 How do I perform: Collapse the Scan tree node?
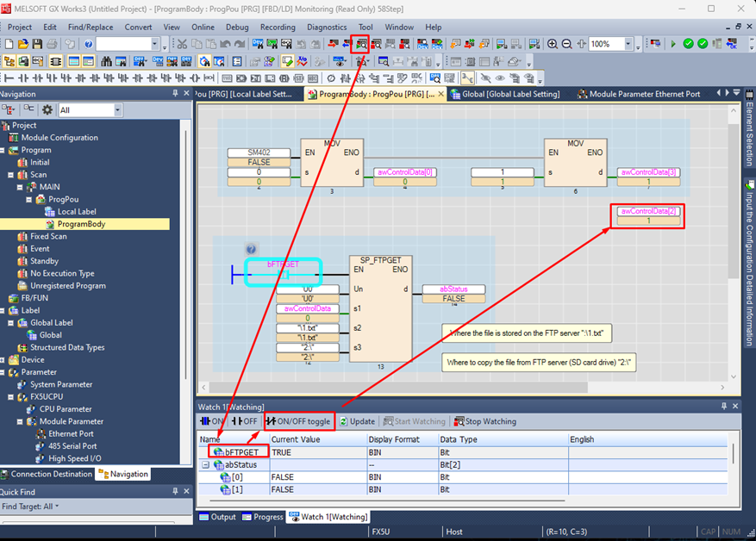10,175
